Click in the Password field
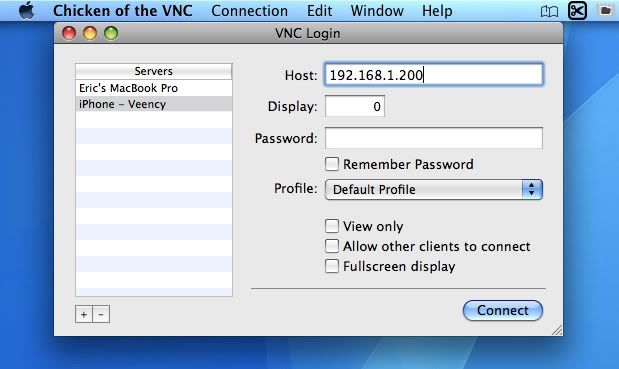619x369 pixels. 434,138
